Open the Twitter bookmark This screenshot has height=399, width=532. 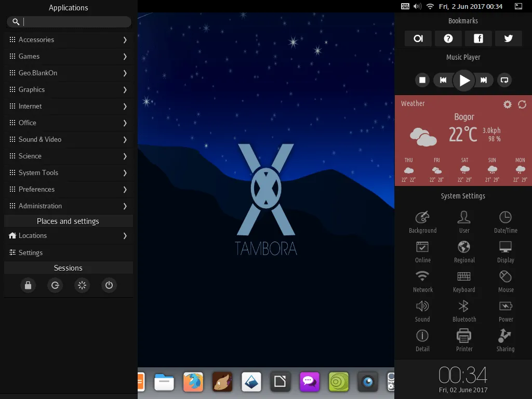point(508,38)
